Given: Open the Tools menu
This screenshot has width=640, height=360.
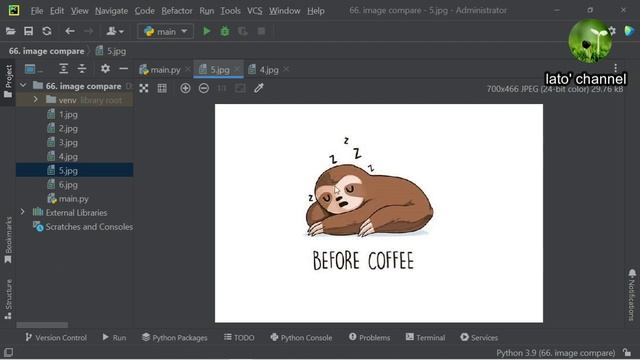Looking at the screenshot, I should pos(230,11).
